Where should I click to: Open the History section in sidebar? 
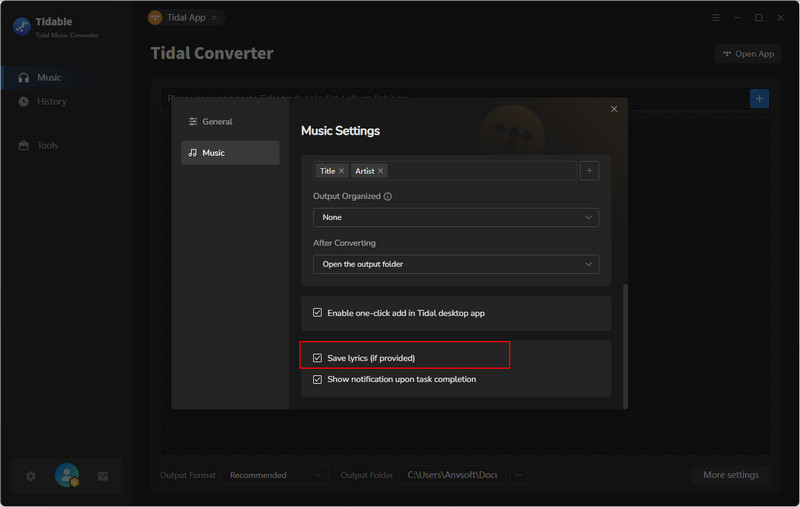54,102
